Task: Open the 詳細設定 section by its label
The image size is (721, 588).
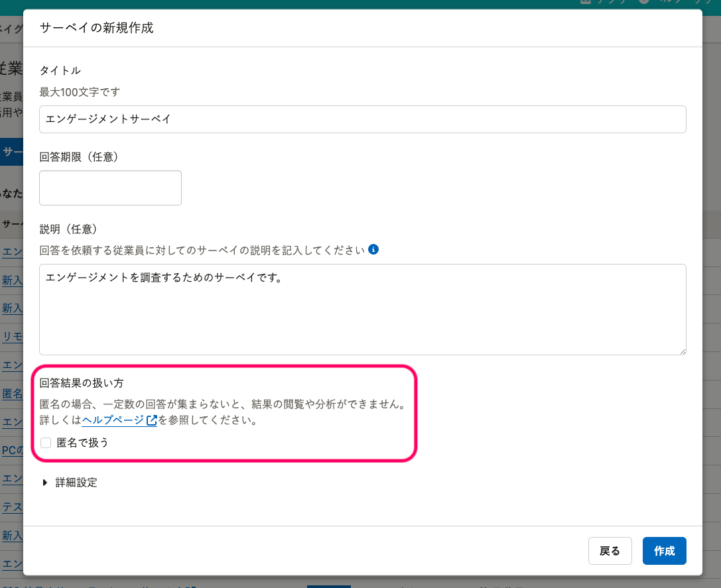Action: 77,483
